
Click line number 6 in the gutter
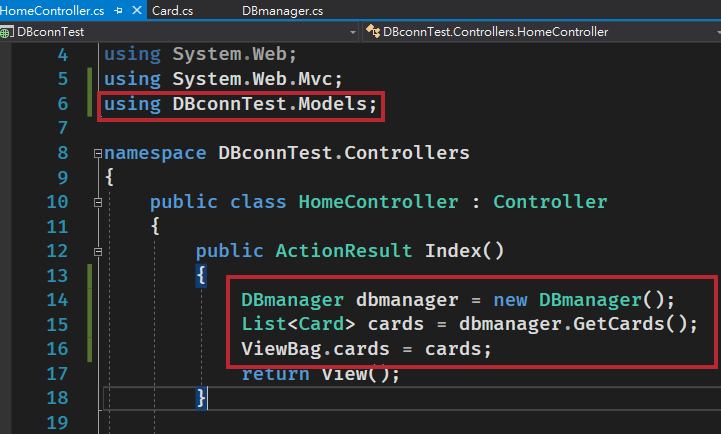[x=63, y=103]
